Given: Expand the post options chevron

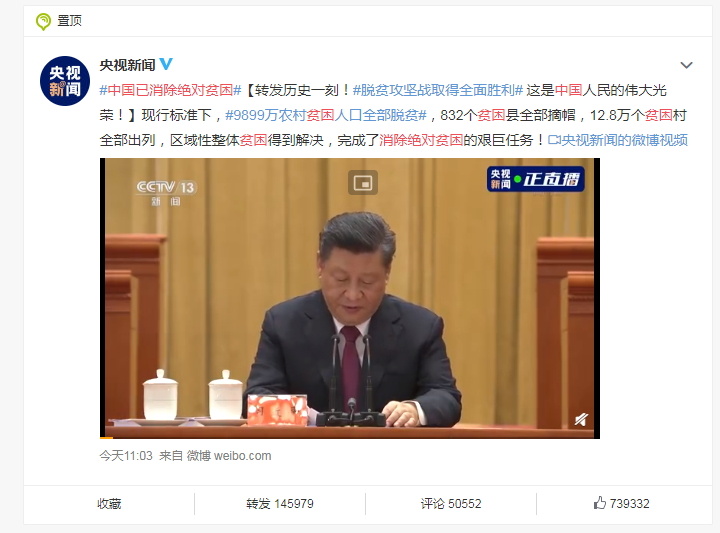Looking at the screenshot, I should [686, 65].
